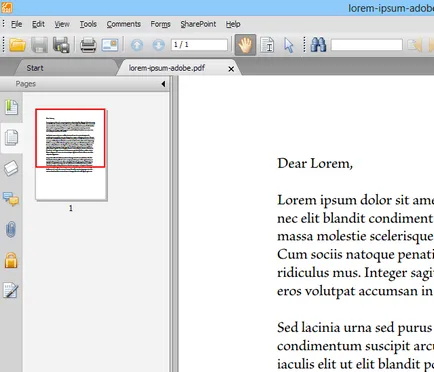Select the page 1 thumbnail
Screen dimensions: 434x372
[x=71, y=155]
